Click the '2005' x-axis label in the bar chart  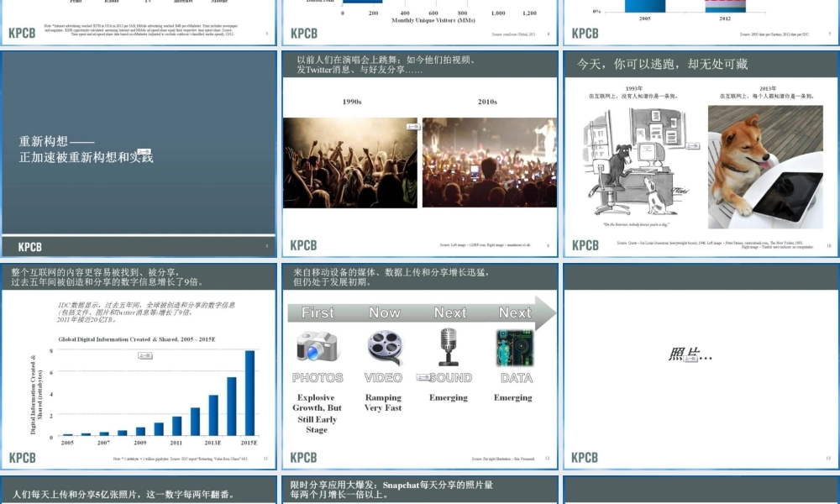click(67, 443)
